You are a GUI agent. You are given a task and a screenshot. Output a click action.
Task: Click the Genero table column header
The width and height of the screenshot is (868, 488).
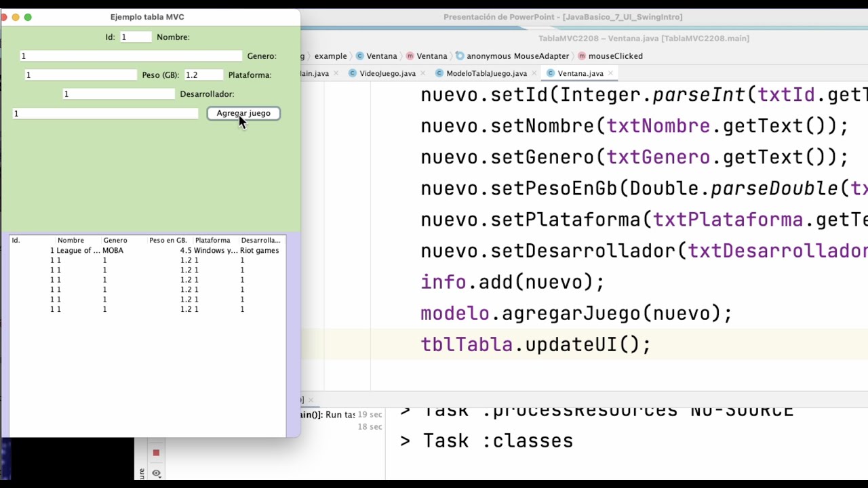pyautogui.click(x=124, y=240)
